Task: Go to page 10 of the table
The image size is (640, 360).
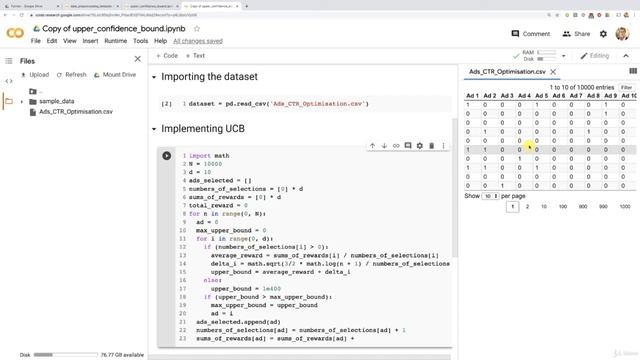Action: pyautogui.click(x=544, y=207)
